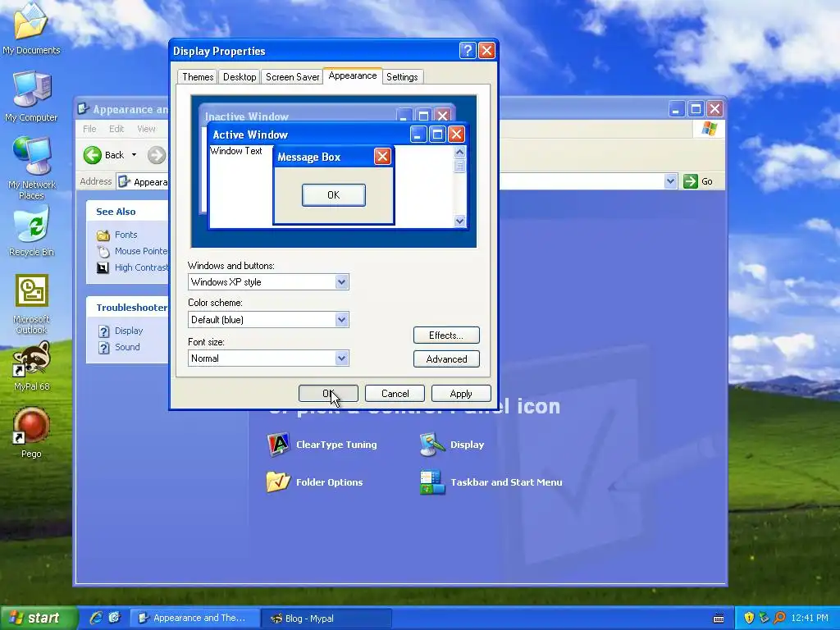Open the View menu in Explorer window
The image size is (840, 630).
click(146, 129)
